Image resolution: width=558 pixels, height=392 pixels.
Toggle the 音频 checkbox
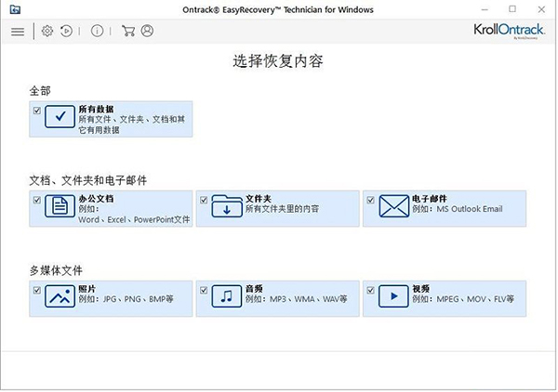point(204,291)
